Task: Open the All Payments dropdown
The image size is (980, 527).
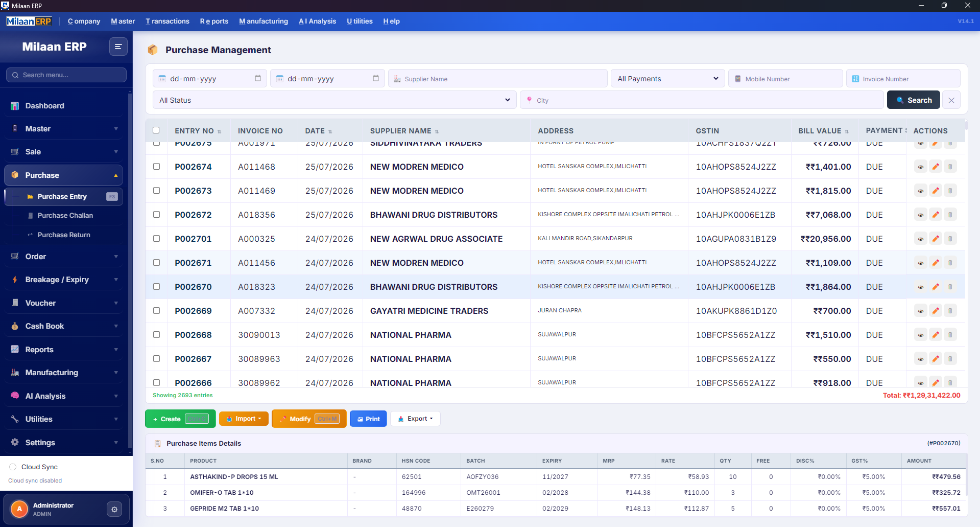Action: 667,78
